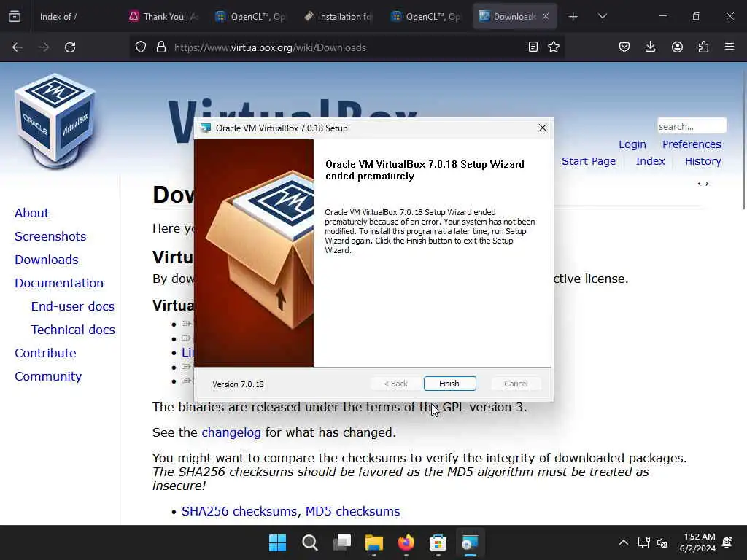Open End-user docs sidebar link
This screenshot has width=747, height=560.
click(x=72, y=307)
